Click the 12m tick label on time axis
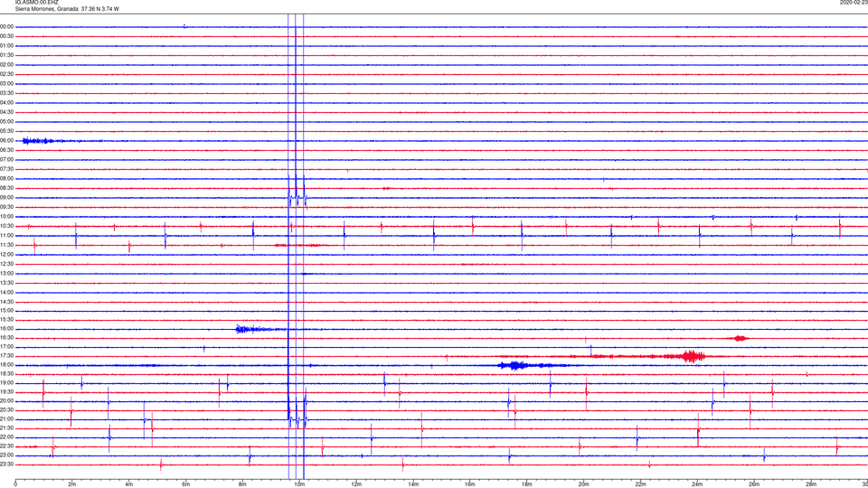 356,484
